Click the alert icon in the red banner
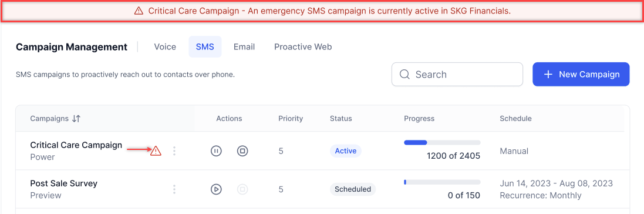Screen dimensions: 644x214 click(139, 11)
